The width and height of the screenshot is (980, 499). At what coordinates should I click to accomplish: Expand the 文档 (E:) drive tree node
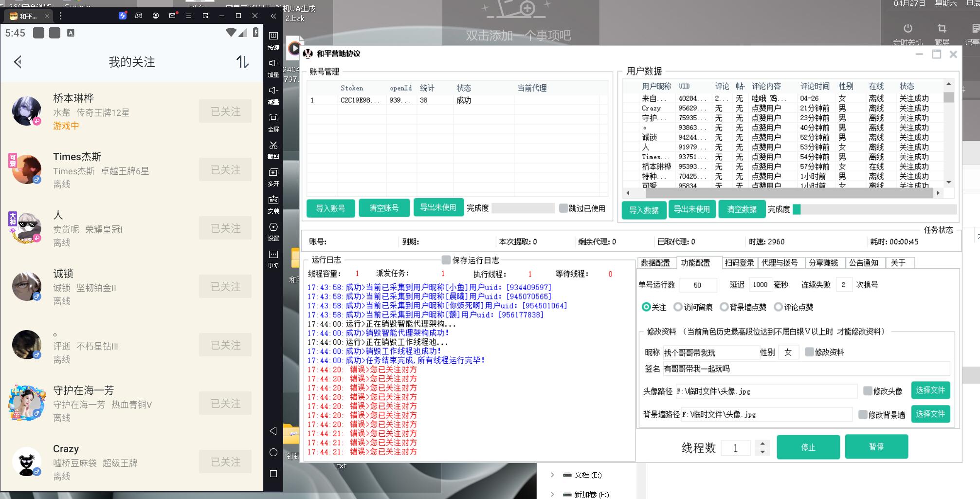tap(552, 475)
